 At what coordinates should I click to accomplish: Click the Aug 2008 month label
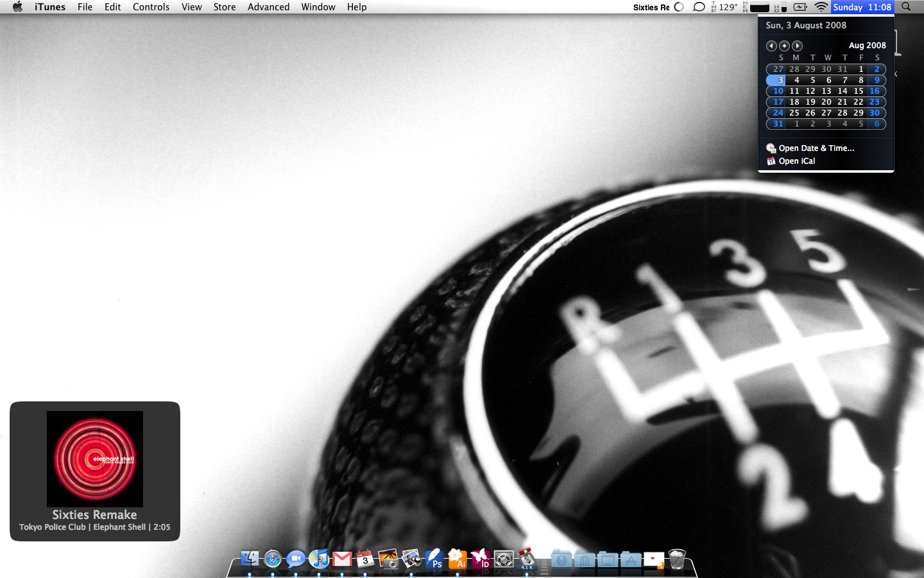868,46
